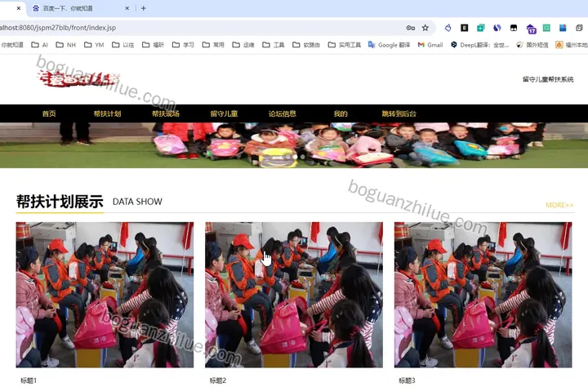This screenshot has height=392, width=588.
Task: Open the dark blue swirl circle extension
Action: [497, 28]
